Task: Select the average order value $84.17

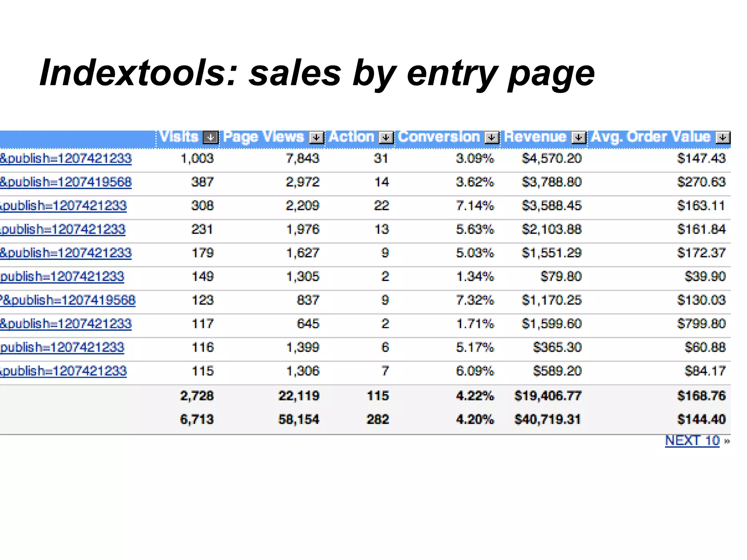Action: (x=705, y=371)
